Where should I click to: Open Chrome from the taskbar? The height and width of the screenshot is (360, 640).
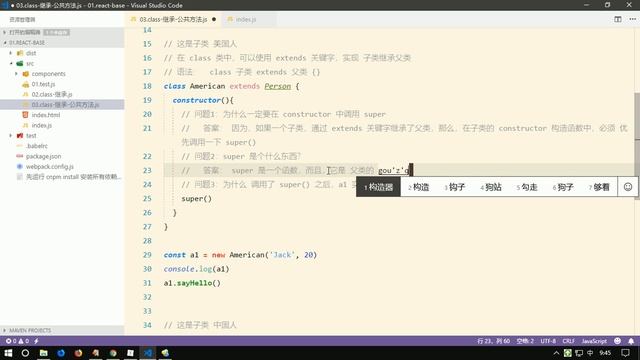point(113,353)
